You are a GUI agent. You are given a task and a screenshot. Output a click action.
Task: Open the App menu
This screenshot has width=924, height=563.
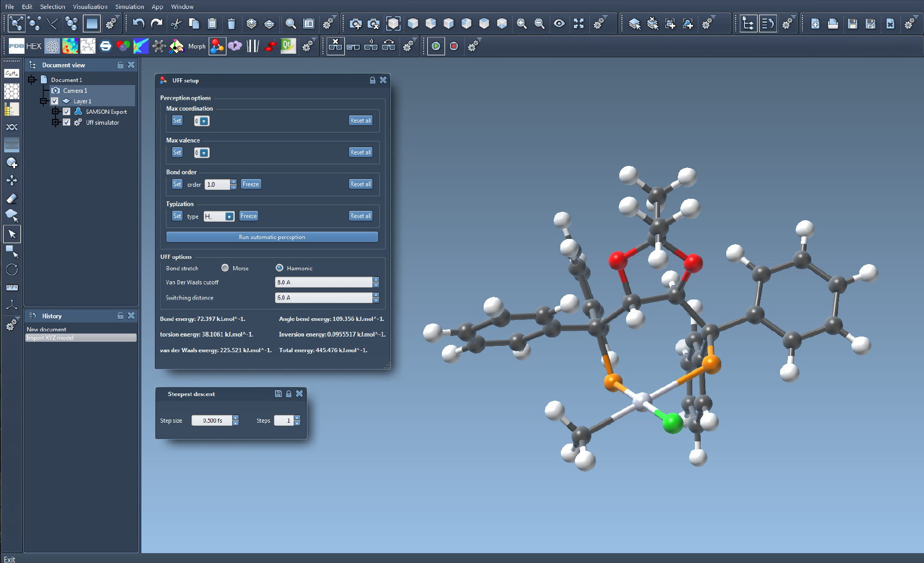(158, 6)
